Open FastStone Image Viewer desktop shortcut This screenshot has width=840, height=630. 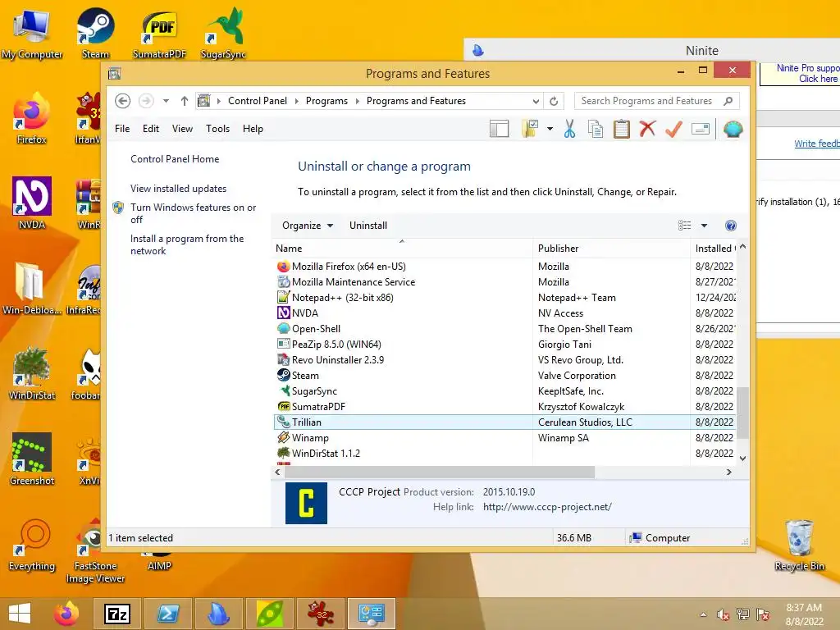(95, 550)
